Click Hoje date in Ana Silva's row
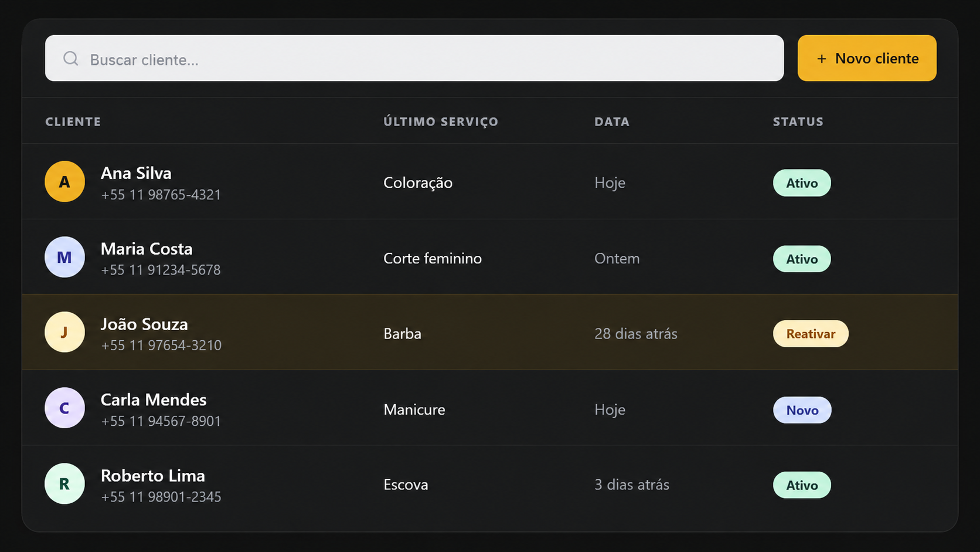980x552 pixels. 610,183
